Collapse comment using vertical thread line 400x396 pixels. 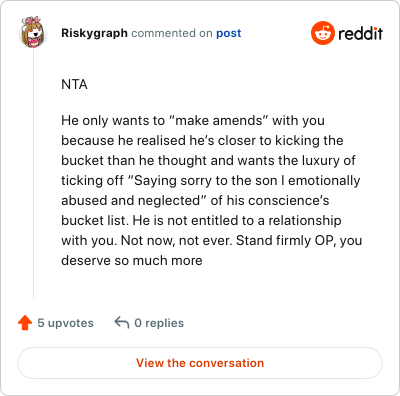point(33,173)
